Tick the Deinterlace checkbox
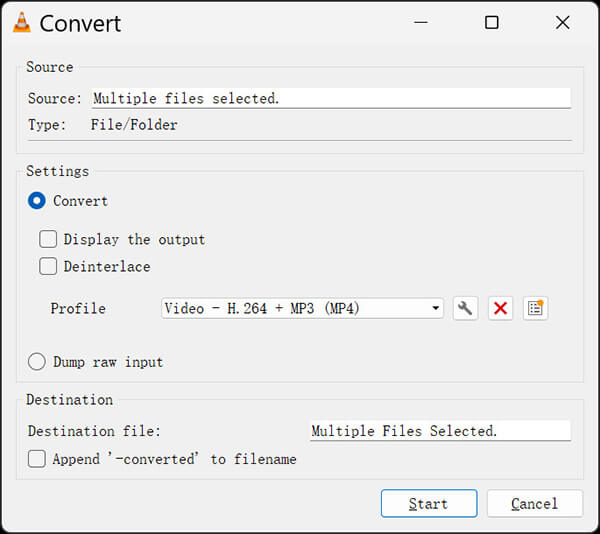 click(48, 267)
